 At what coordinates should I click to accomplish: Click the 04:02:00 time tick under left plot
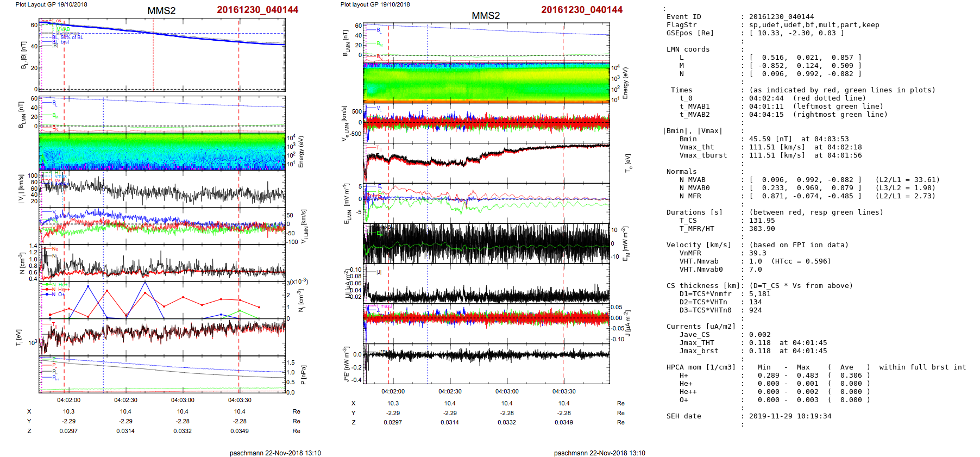point(68,400)
